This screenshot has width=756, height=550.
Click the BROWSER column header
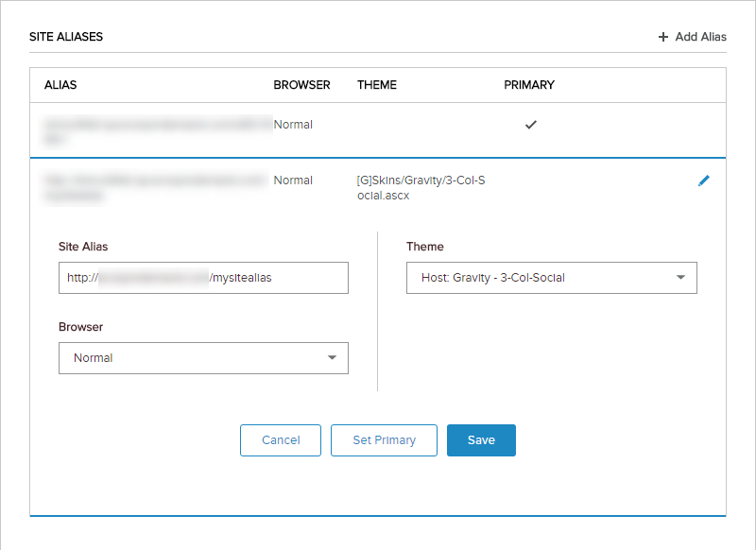click(301, 85)
